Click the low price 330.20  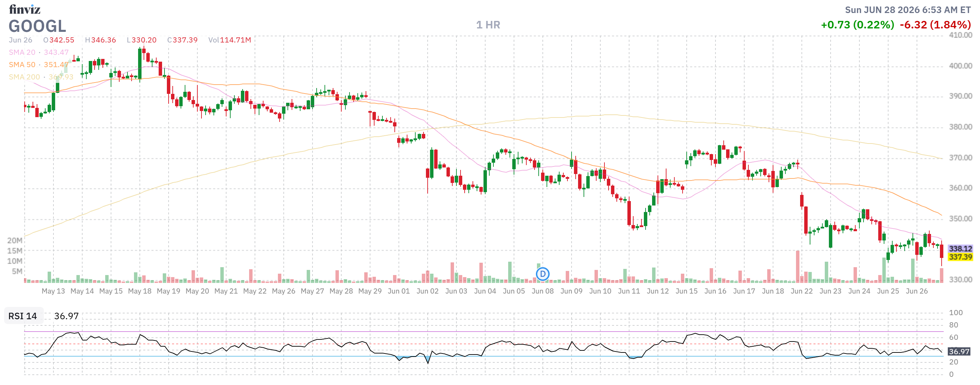[144, 40]
